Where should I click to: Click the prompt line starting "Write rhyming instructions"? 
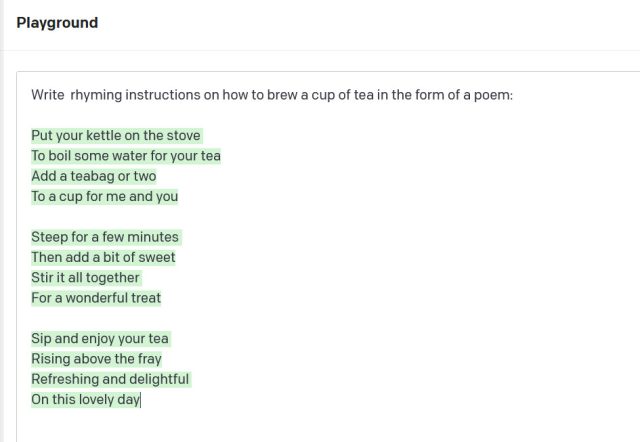pos(271,95)
